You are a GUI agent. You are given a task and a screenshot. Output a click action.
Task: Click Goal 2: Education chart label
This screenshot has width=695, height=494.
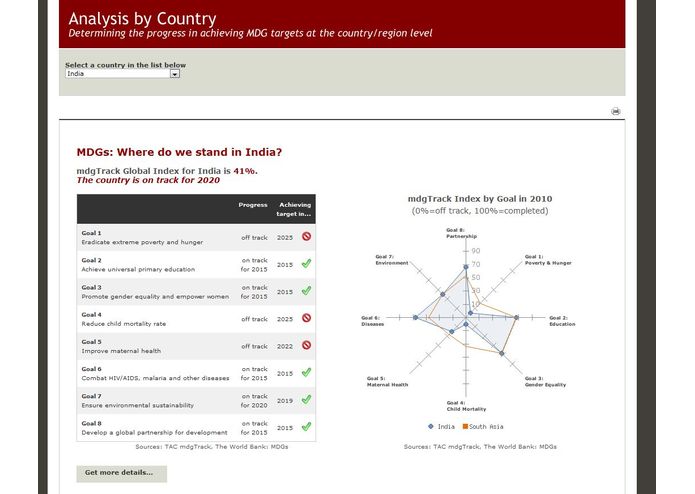click(562, 321)
